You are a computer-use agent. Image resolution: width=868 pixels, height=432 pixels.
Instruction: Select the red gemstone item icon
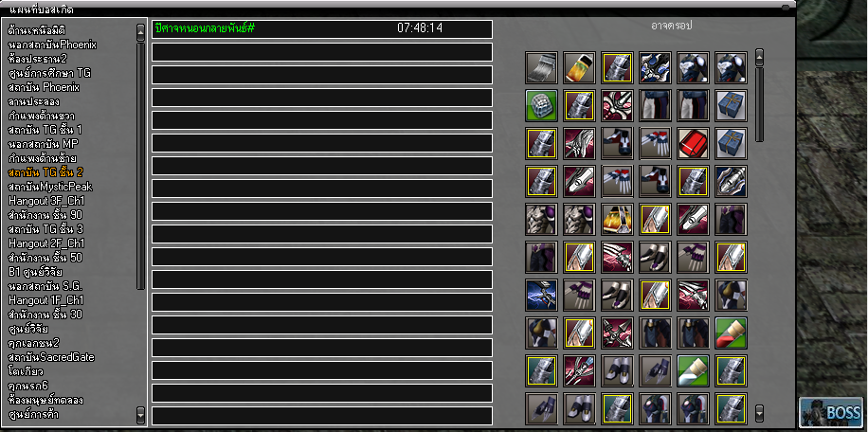[x=693, y=143]
